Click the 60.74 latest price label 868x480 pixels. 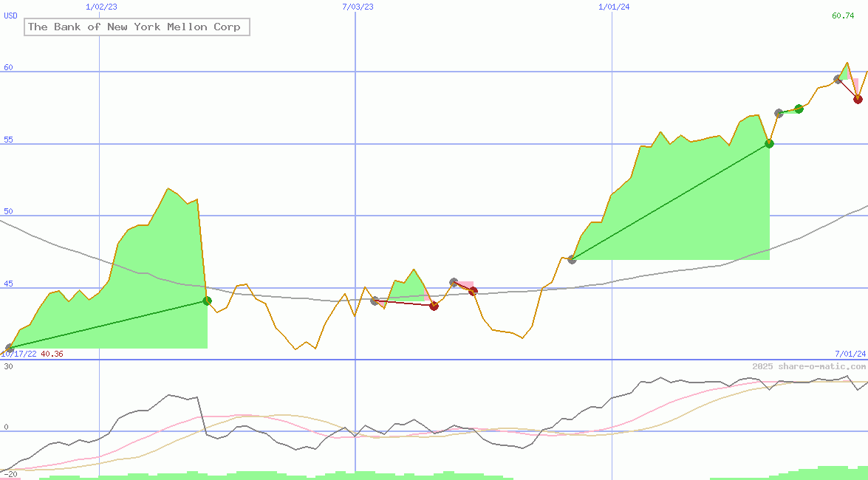(843, 16)
